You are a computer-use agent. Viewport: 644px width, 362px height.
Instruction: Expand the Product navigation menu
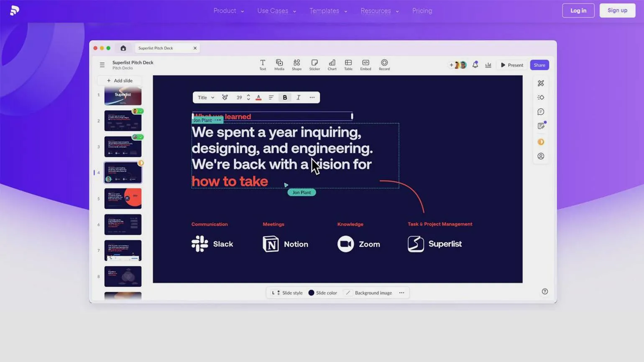pyautogui.click(x=228, y=11)
